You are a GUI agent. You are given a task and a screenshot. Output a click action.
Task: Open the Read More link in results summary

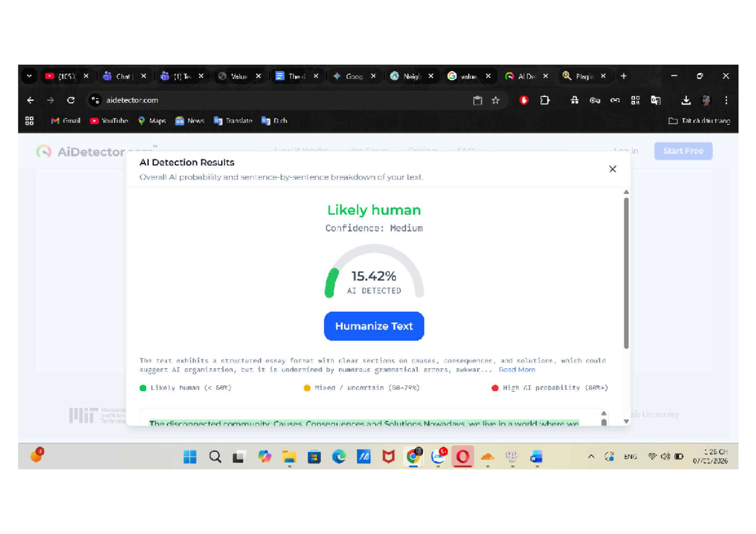click(x=517, y=370)
